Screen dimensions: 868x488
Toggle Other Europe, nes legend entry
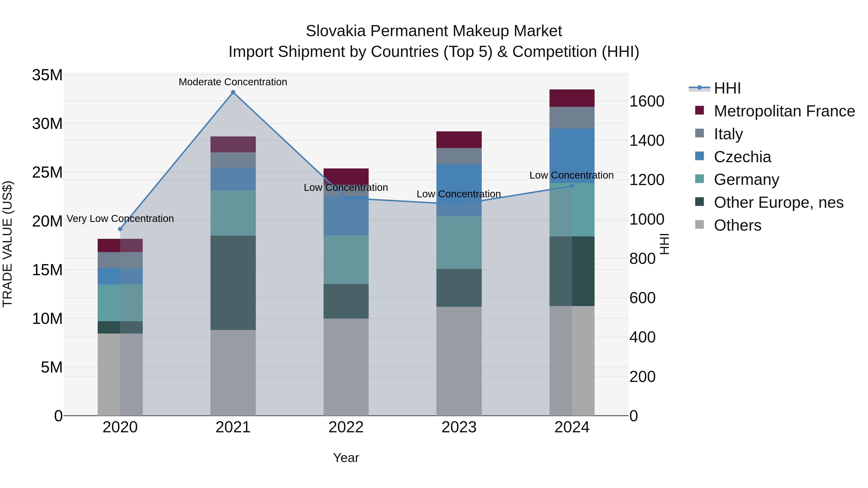[769, 202]
